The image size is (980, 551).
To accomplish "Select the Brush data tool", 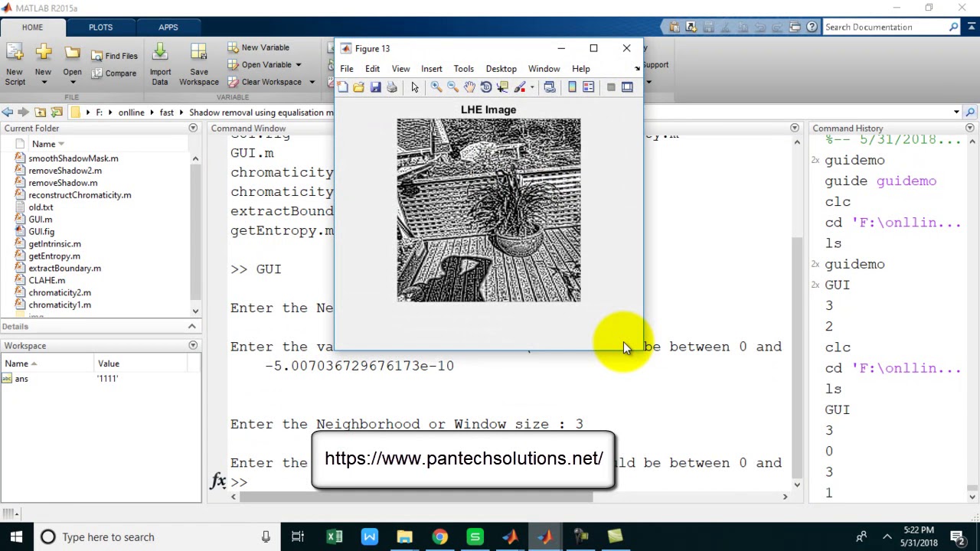I will [x=520, y=87].
